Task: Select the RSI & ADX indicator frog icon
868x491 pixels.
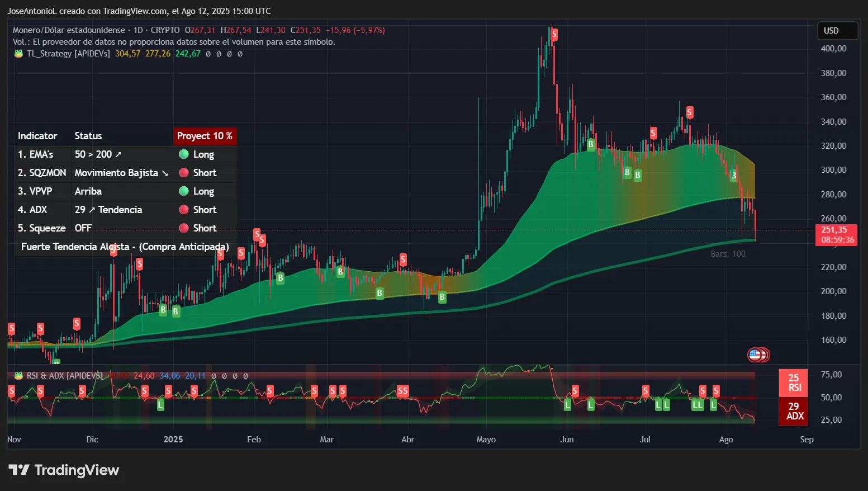Action: (x=17, y=376)
